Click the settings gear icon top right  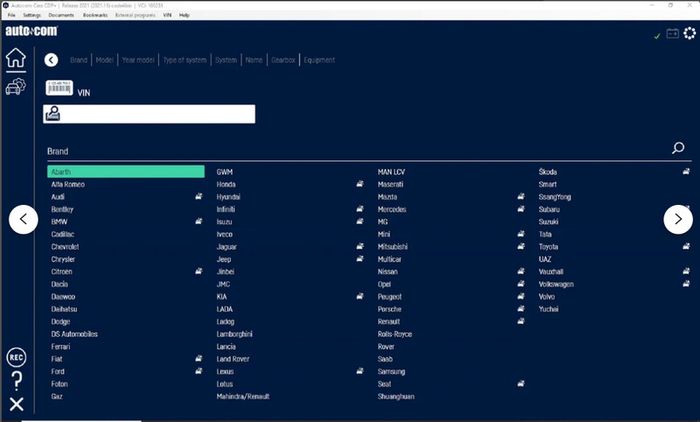tap(689, 33)
